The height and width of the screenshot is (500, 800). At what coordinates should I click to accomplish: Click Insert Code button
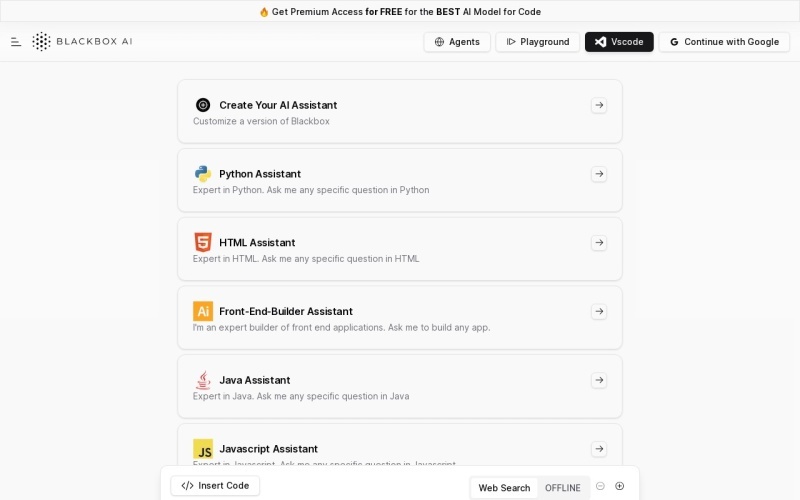tap(215, 486)
